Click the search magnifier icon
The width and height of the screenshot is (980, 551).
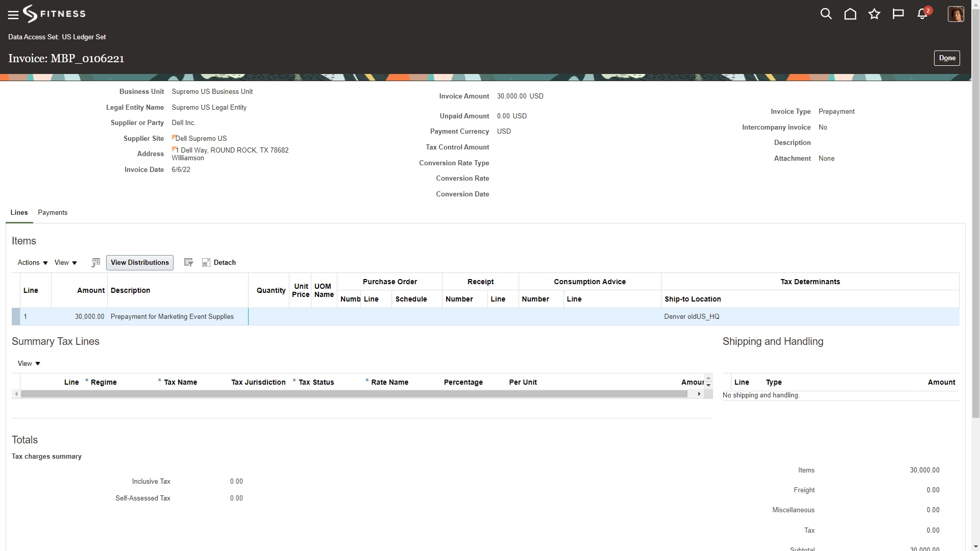click(826, 14)
